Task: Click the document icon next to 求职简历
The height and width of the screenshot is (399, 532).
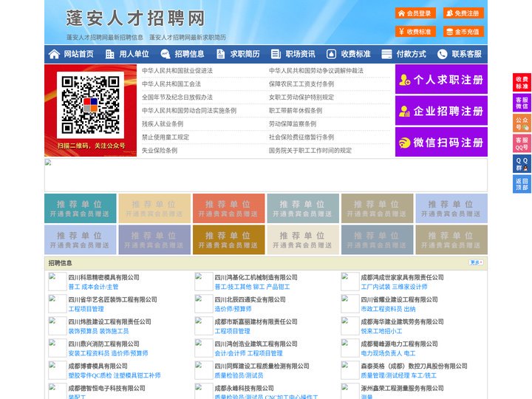Action: (x=221, y=54)
